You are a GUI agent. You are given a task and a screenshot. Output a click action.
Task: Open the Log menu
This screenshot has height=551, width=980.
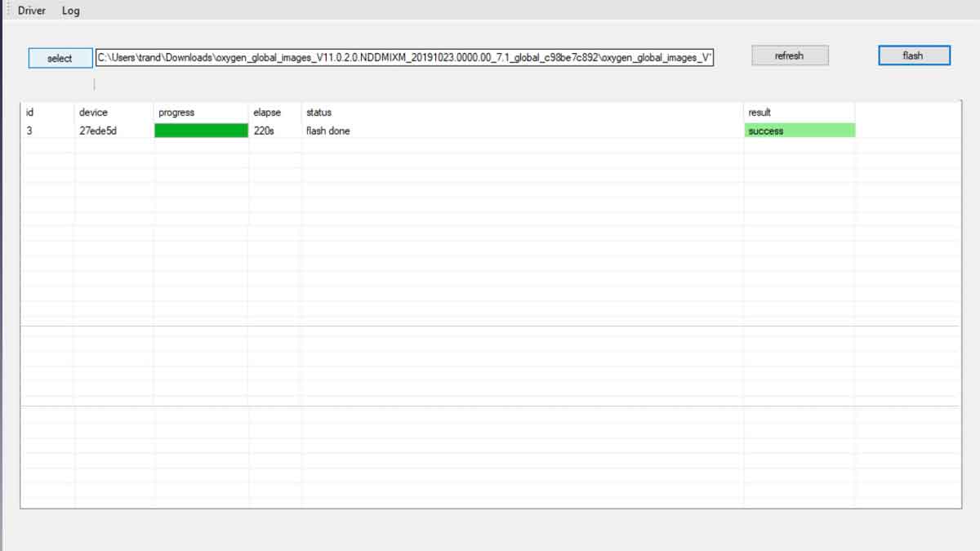(71, 11)
